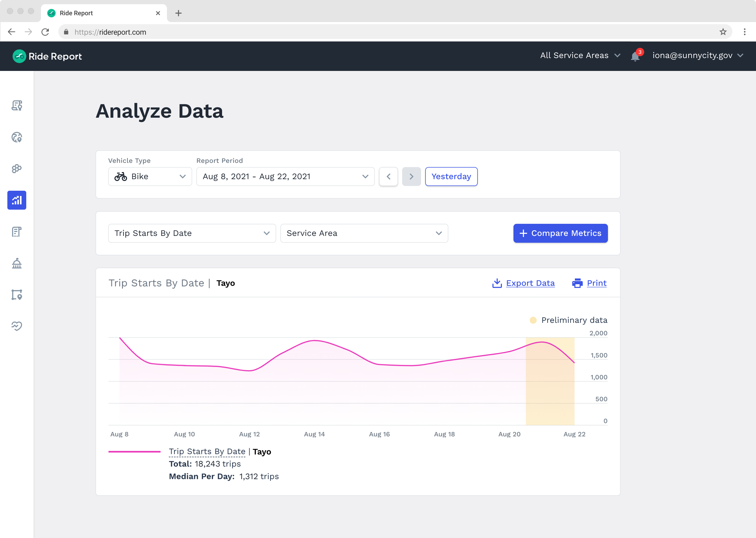The width and height of the screenshot is (756, 538).
Task: Open the geofence area sidebar icon
Action: pos(17,295)
